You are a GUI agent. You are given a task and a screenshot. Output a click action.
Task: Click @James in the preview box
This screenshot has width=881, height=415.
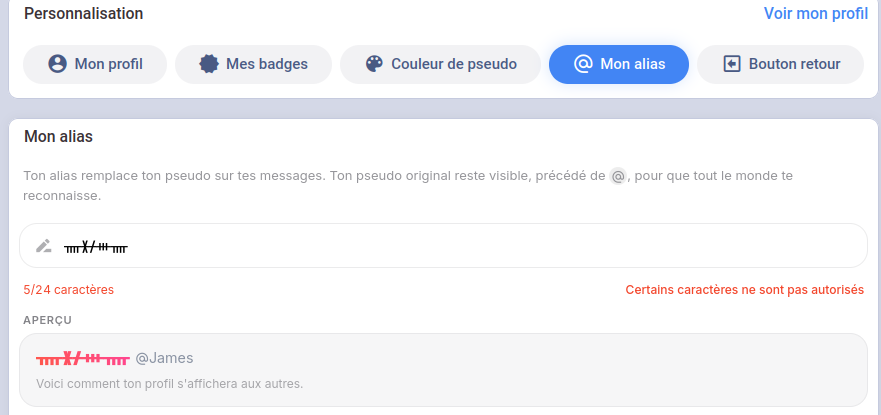click(x=164, y=358)
